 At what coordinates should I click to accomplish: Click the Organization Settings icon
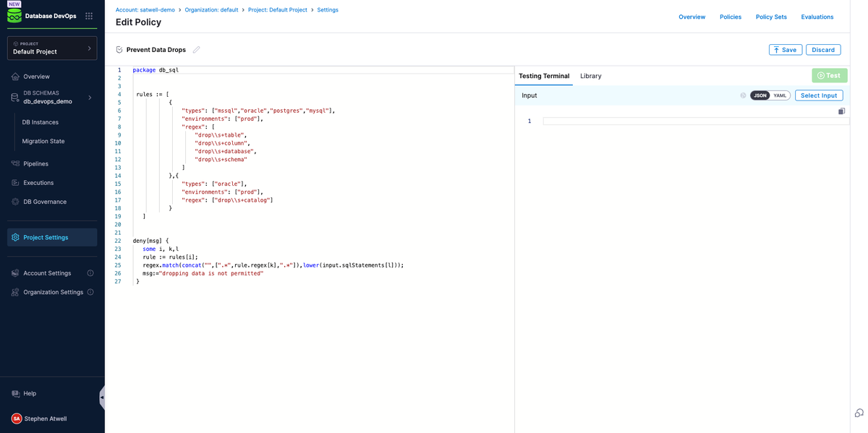pos(15,292)
